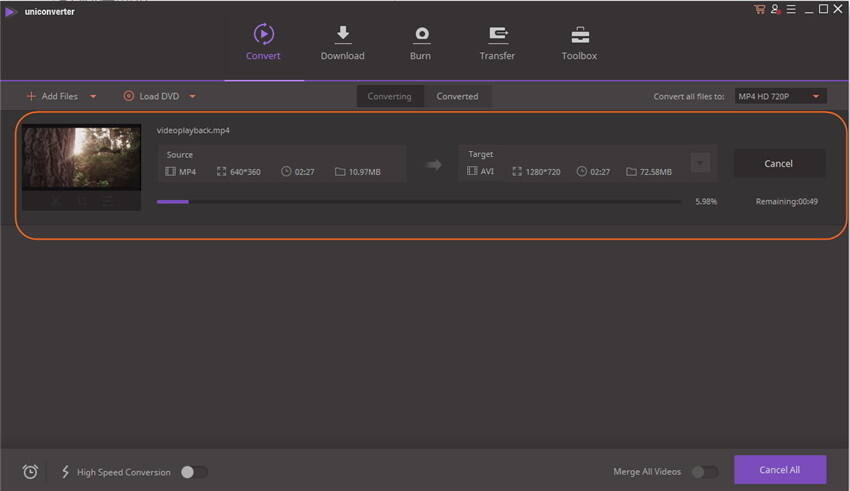The image size is (850, 491).
Task: Click the target AVI film format icon
Action: coord(472,171)
